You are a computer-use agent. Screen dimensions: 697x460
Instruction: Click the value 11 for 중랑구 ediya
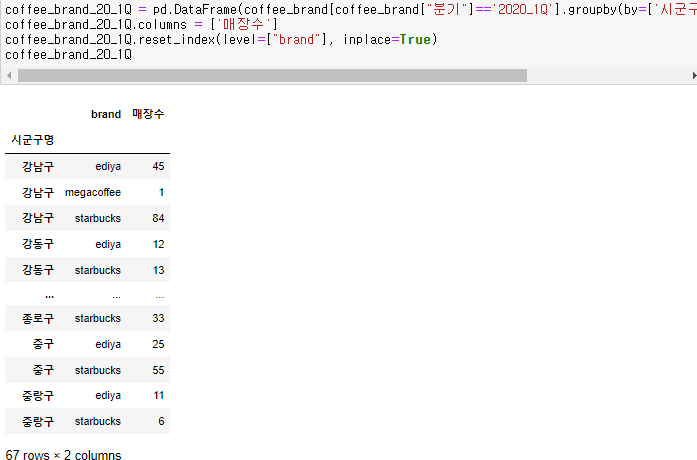pyautogui.click(x=159, y=396)
